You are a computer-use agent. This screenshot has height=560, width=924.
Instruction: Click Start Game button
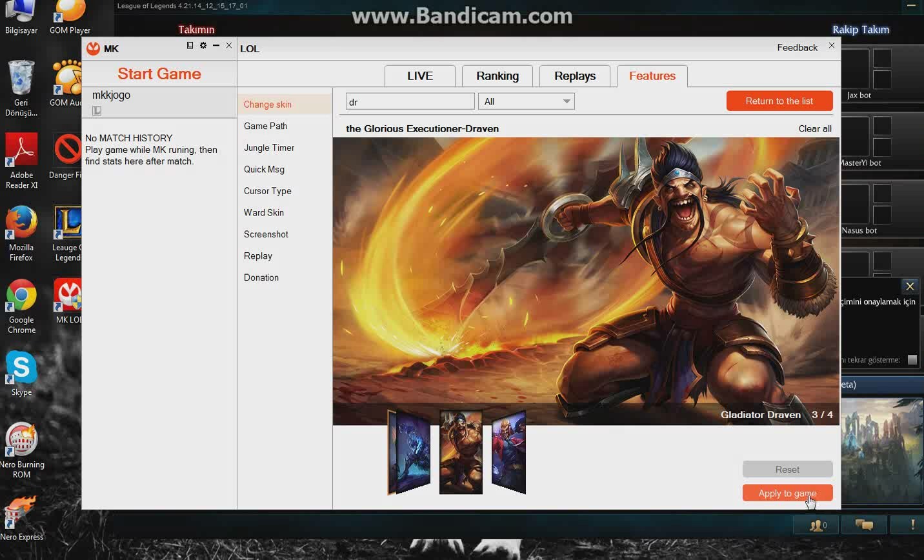[159, 74]
